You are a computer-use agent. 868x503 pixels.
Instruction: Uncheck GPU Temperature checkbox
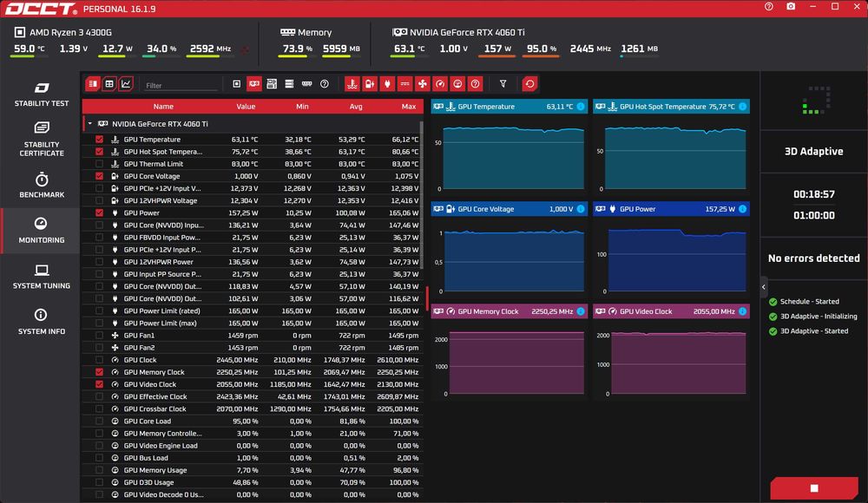(99, 140)
